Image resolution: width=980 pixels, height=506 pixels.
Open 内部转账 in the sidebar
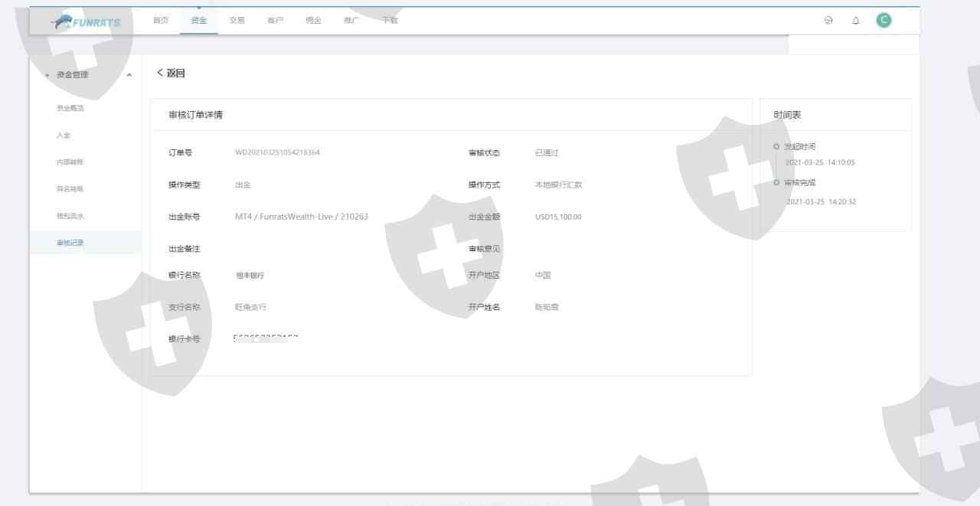(x=70, y=162)
